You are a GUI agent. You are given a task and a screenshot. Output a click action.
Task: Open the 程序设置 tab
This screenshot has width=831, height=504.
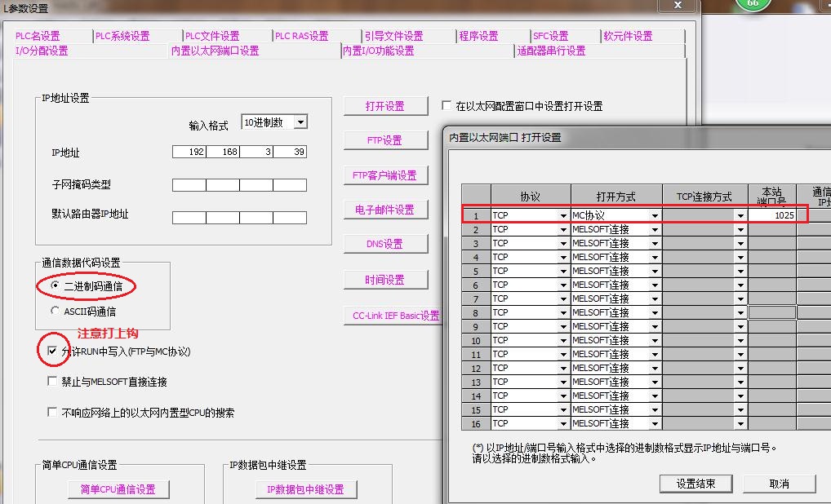click(478, 36)
